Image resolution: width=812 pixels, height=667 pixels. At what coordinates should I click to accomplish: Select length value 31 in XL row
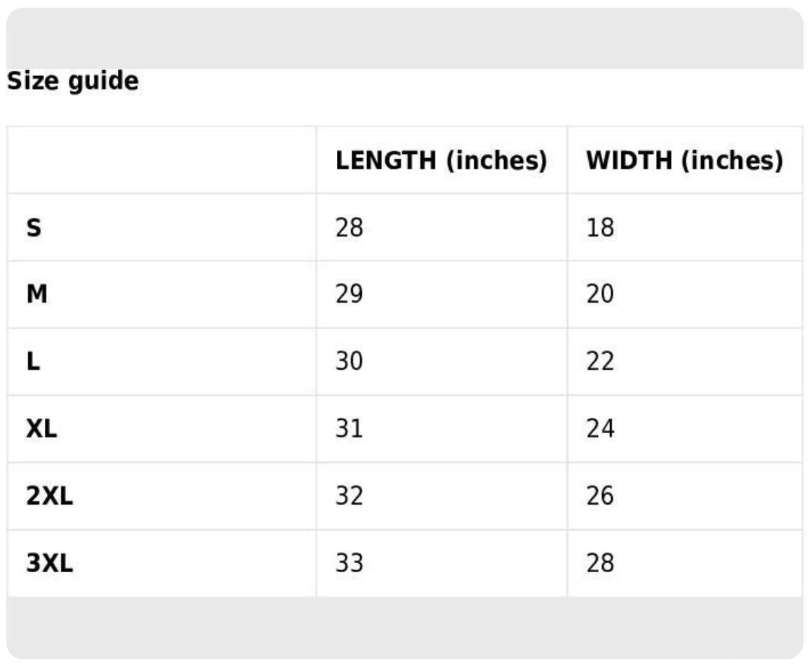pos(350,429)
